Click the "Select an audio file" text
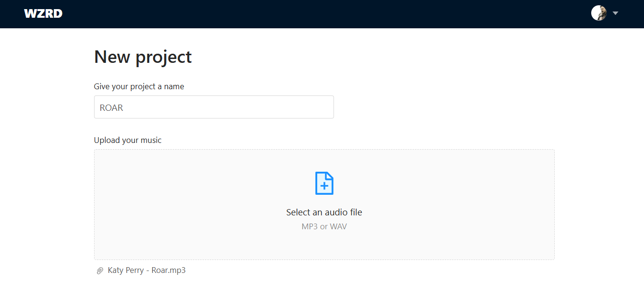Viewport: 644px width, 283px height. tap(324, 212)
